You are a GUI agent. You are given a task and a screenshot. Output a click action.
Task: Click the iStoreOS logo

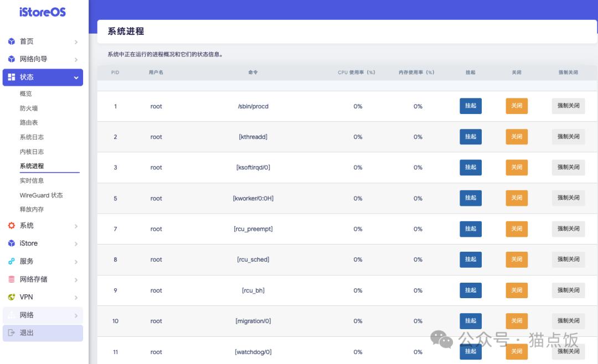[x=41, y=11]
